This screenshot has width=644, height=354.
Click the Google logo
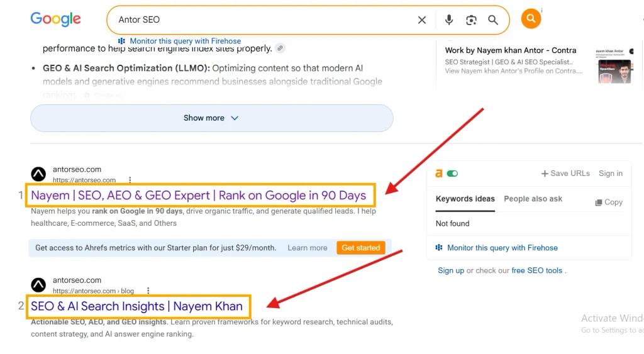coord(55,19)
